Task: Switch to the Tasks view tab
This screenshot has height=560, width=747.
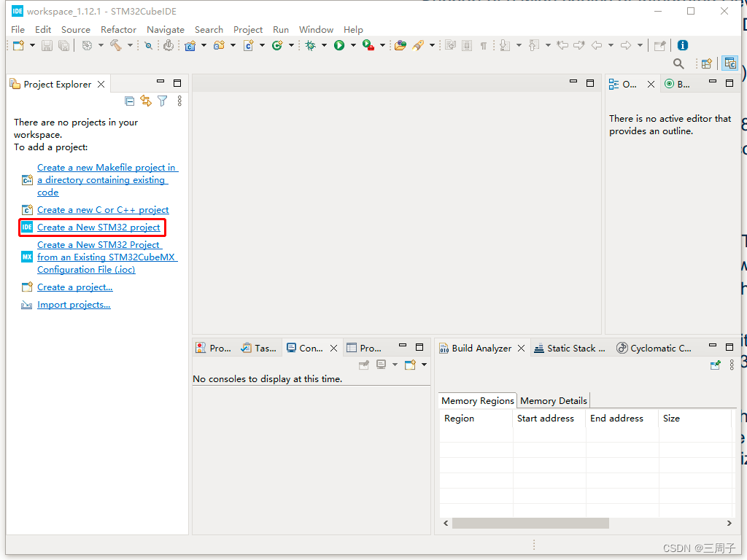Action: tap(259, 349)
